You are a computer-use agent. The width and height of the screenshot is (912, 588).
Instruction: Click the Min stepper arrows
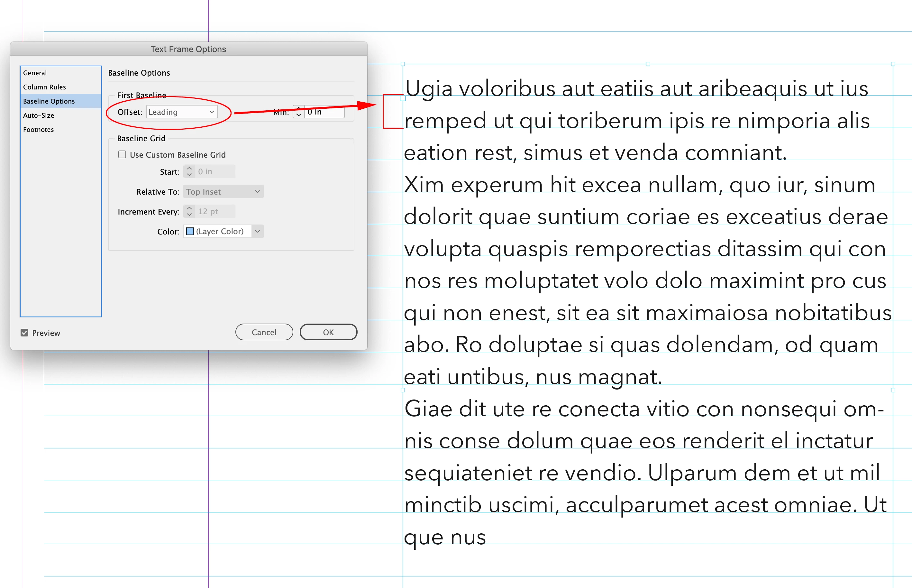[298, 112]
